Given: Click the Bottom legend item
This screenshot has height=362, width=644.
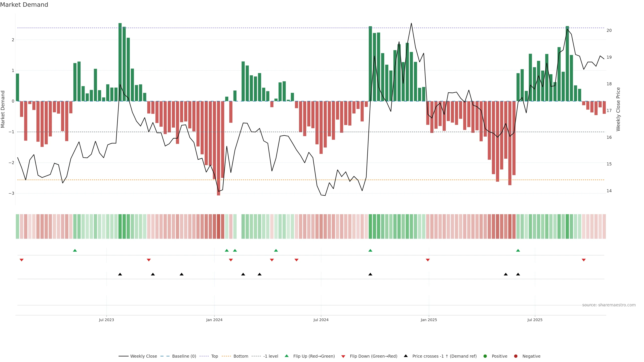Looking at the screenshot, I should [x=240, y=356].
